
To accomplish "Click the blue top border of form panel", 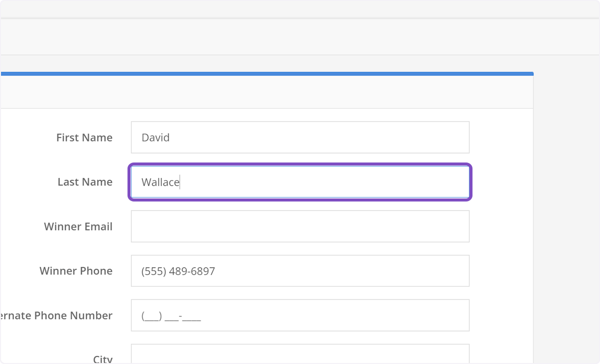I will point(265,73).
